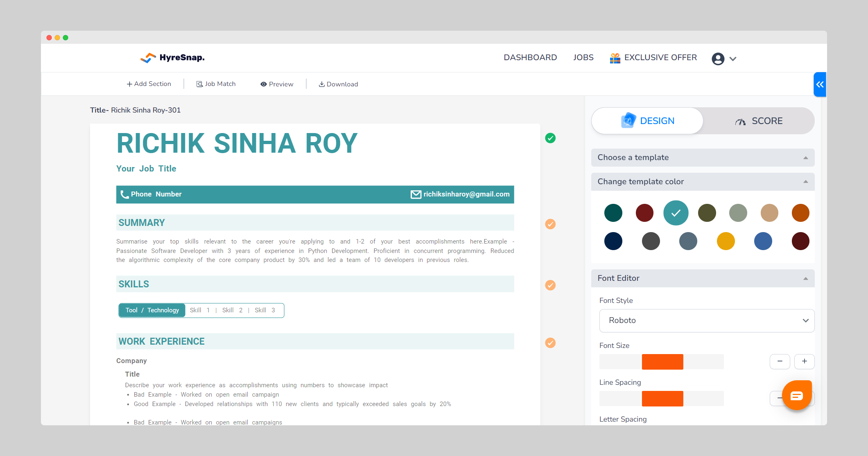The height and width of the screenshot is (456, 868).
Task: Click the Job Match magnifier icon
Action: 199,84
